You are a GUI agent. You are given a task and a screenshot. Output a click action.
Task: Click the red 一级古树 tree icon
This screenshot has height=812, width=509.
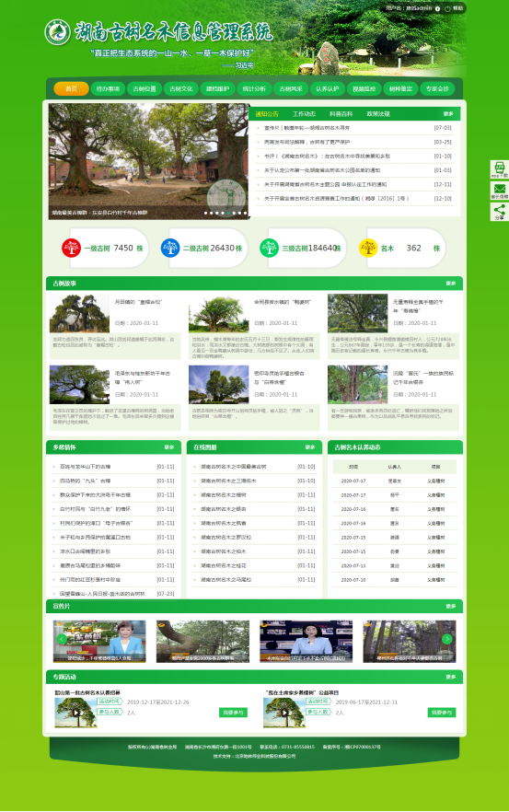point(72,248)
